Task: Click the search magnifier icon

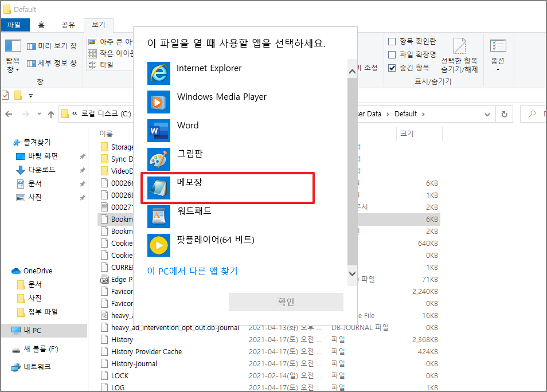Action: point(532,113)
